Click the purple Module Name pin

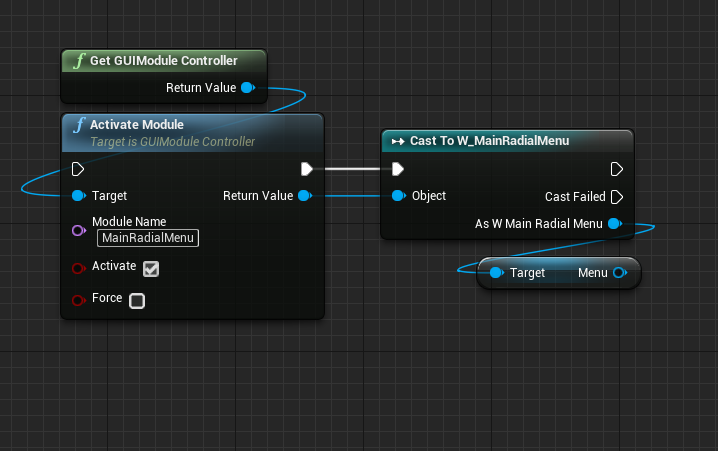(79, 230)
